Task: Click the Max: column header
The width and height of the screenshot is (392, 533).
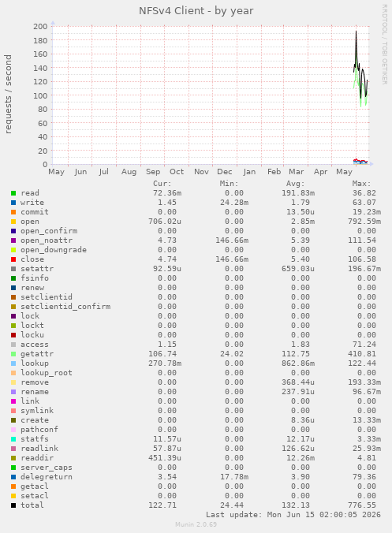Action: pyautogui.click(x=361, y=184)
